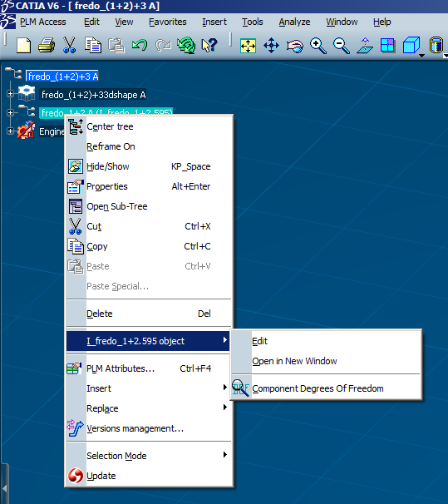Click the CATIA logo beside PLM Access
Viewport: 448px width, 504px height.
tap(7, 22)
